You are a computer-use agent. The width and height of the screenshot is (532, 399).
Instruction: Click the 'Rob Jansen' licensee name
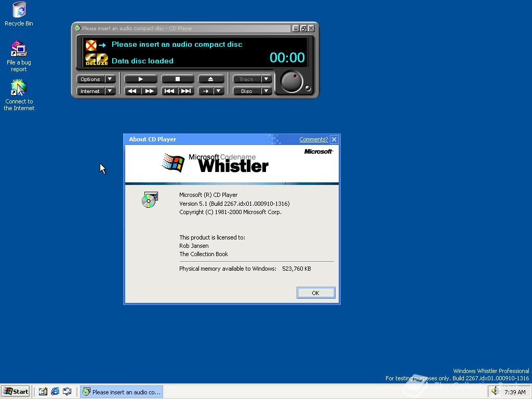pyautogui.click(x=194, y=246)
